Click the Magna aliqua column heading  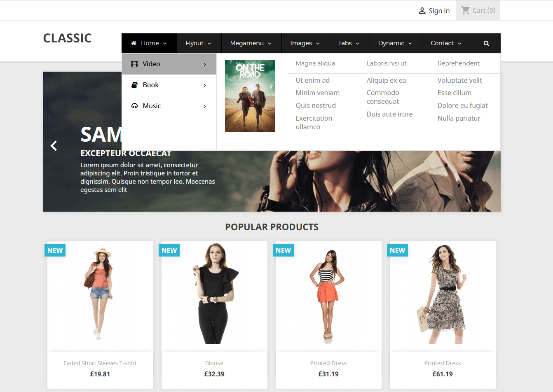(315, 63)
